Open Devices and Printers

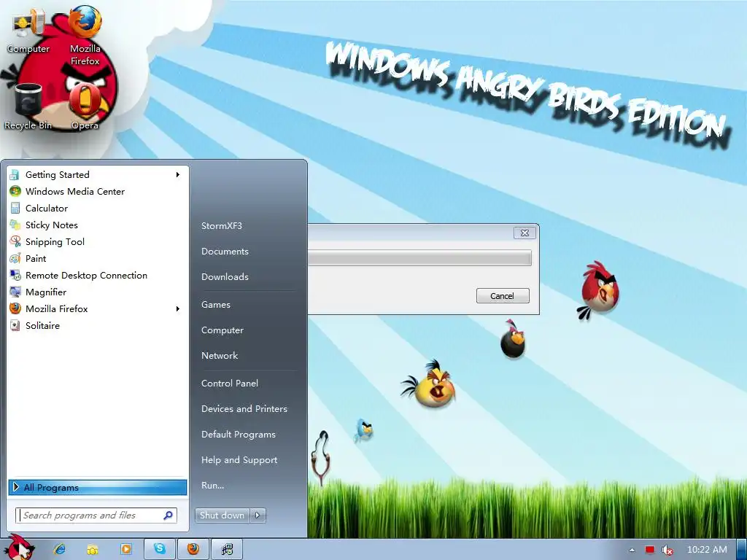point(244,409)
